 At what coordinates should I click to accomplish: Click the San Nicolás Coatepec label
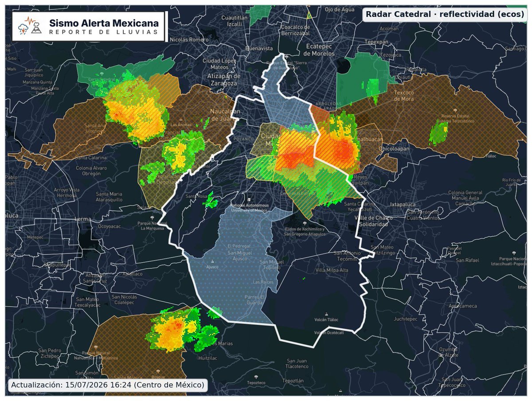click(x=125, y=300)
